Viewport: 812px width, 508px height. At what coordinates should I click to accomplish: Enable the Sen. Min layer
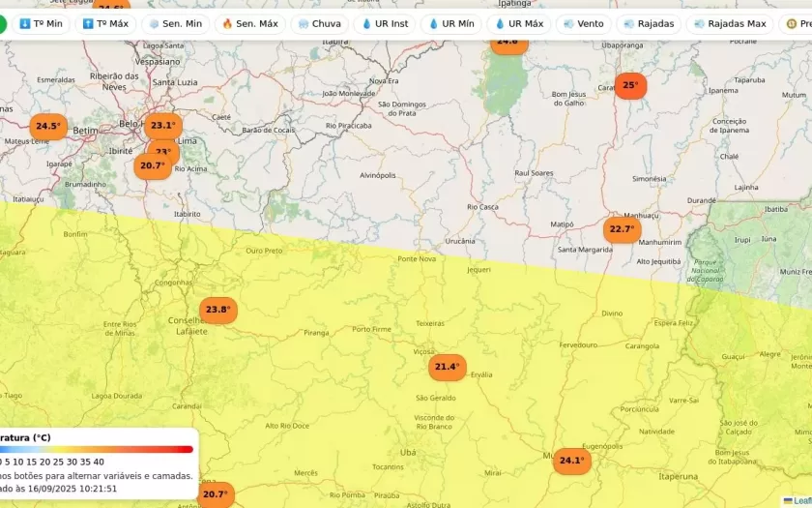coord(175,24)
